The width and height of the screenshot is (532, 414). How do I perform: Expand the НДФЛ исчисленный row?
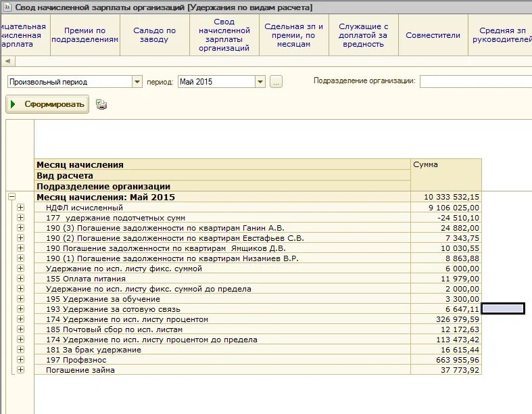(x=20, y=207)
